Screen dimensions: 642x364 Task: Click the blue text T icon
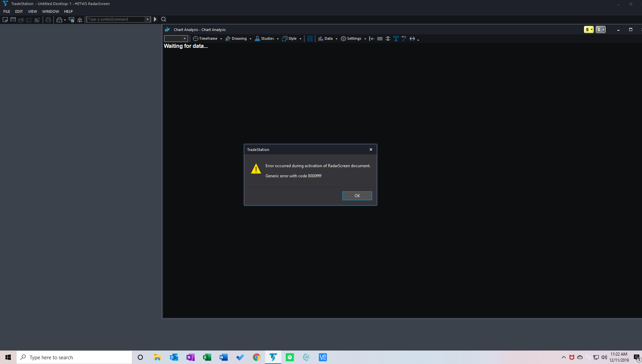point(396,39)
